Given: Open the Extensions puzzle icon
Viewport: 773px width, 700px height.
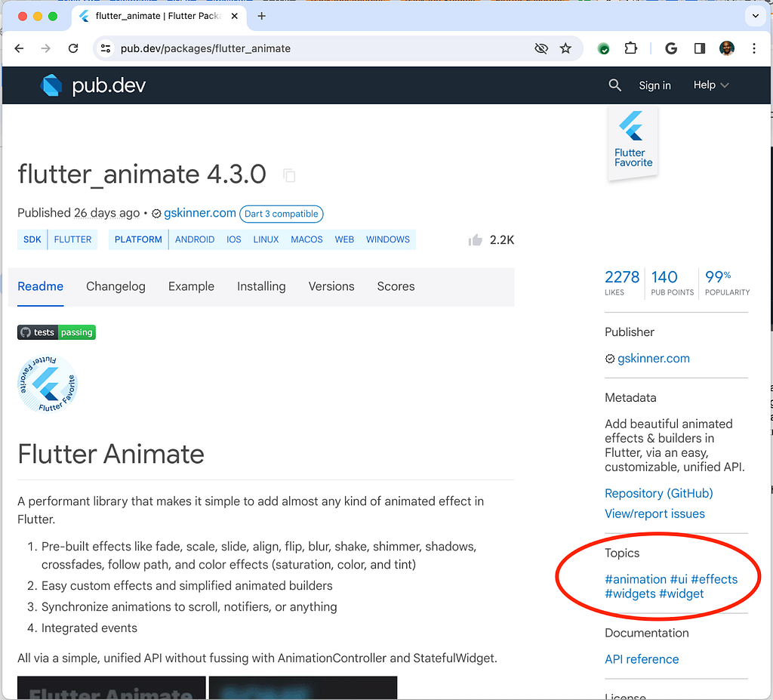Looking at the screenshot, I should click(630, 48).
